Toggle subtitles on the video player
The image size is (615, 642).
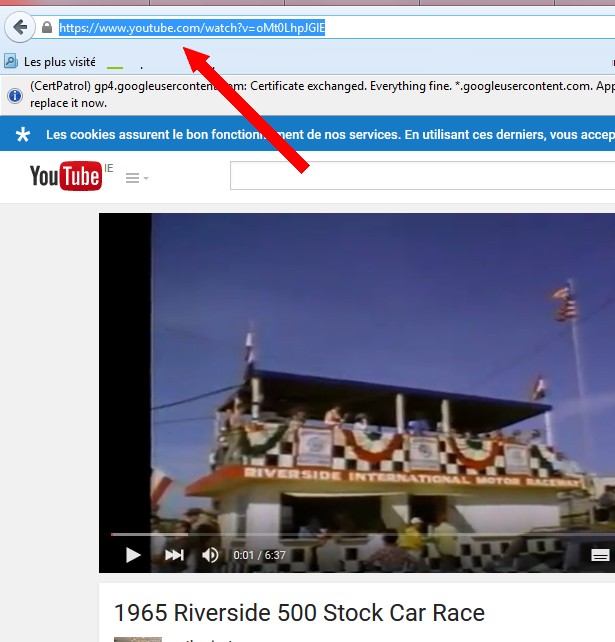tap(600, 555)
